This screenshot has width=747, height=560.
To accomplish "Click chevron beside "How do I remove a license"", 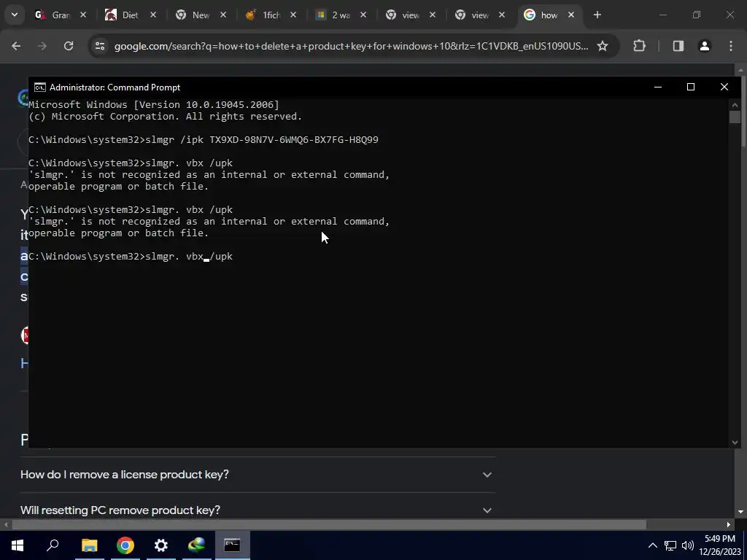I will (x=487, y=475).
